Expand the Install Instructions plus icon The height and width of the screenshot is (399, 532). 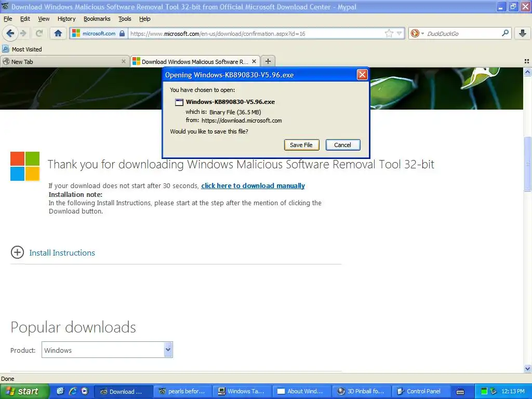point(17,252)
